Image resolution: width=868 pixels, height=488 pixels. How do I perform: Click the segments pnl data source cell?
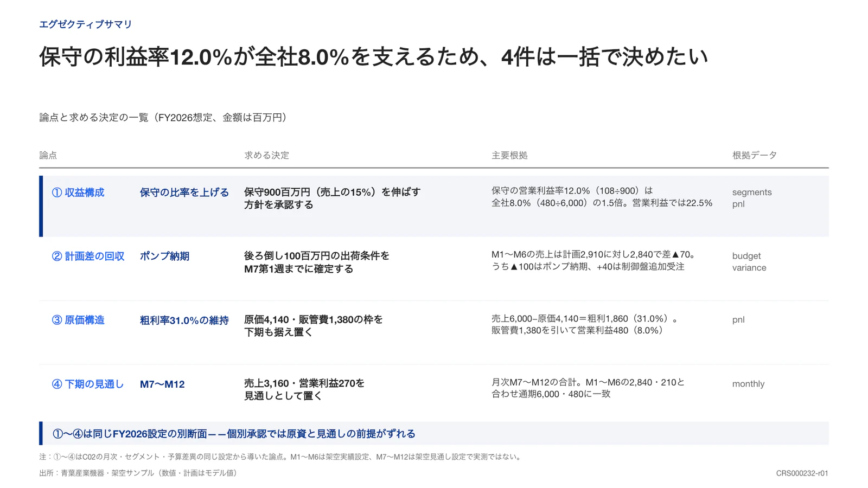(x=751, y=198)
